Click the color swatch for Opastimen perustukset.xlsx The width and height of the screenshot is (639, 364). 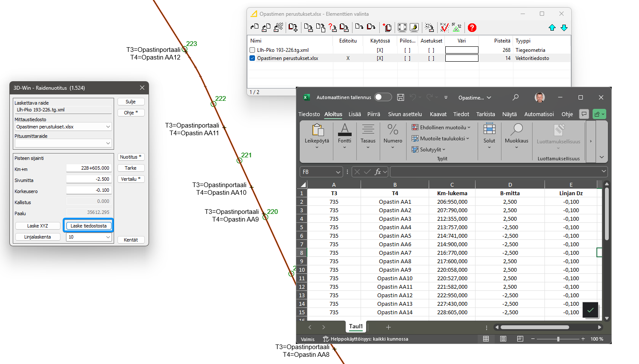coord(461,58)
